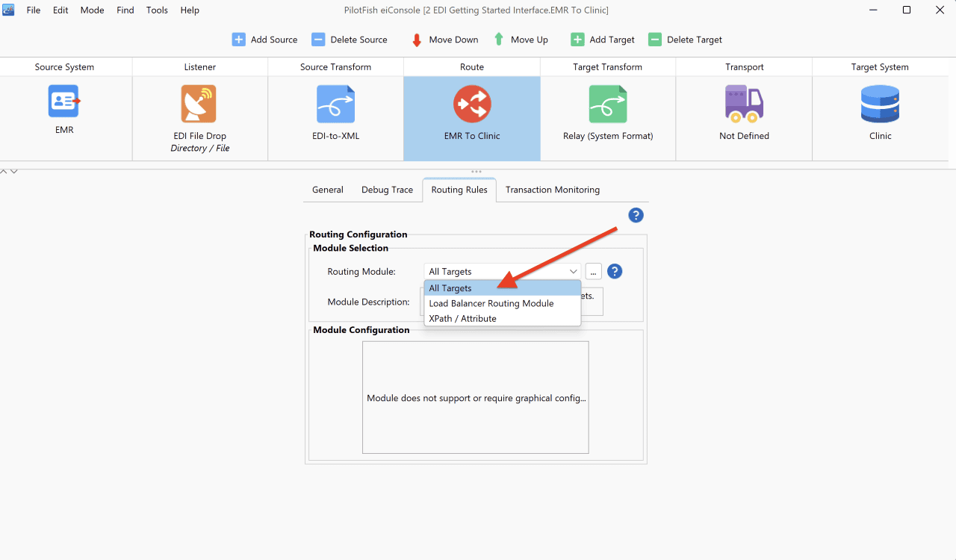The width and height of the screenshot is (956, 560).
Task: Click the Delete Source minus icon
Action: 318,40
